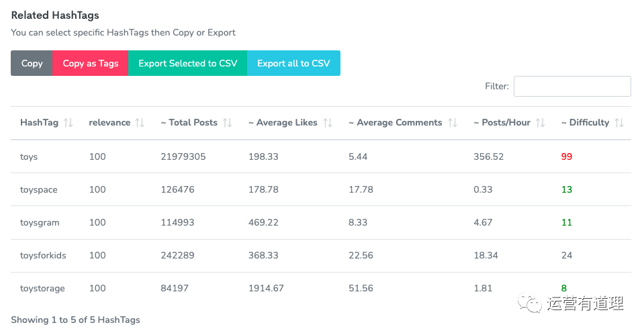
Task: Click the Copy as Tags button
Action: [91, 63]
